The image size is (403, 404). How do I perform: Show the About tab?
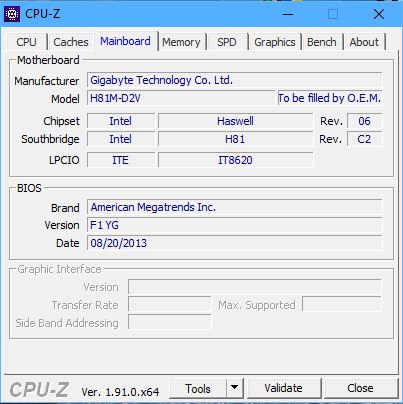364,42
